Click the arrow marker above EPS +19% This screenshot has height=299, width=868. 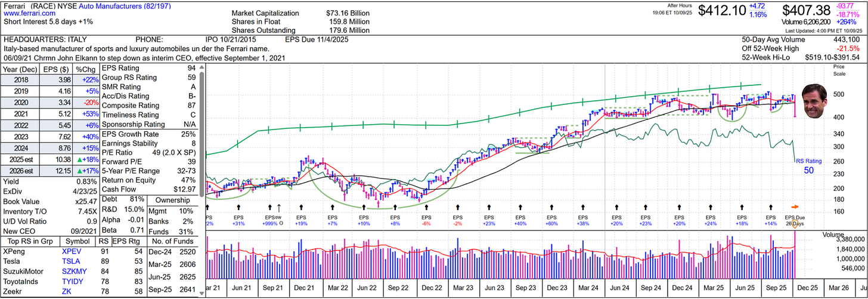[300, 206]
